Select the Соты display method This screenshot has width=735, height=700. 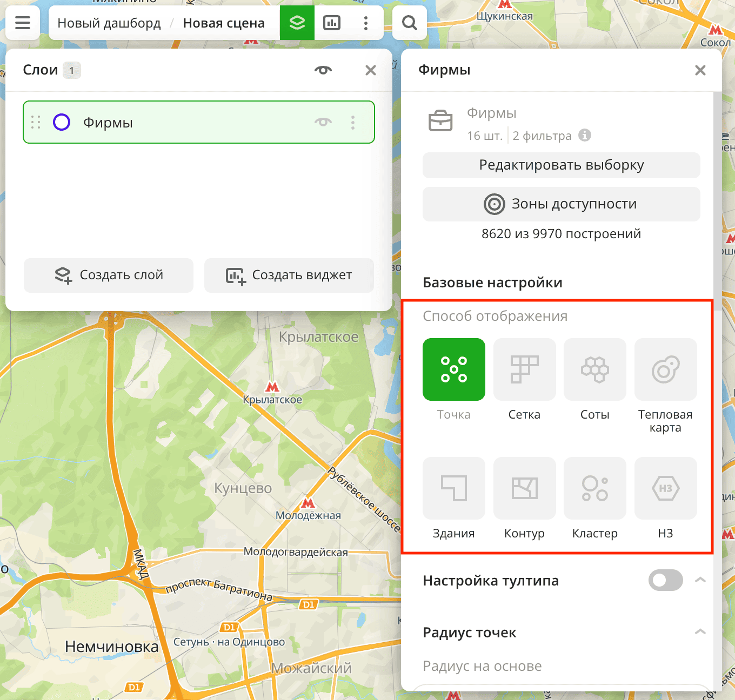click(x=594, y=369)
